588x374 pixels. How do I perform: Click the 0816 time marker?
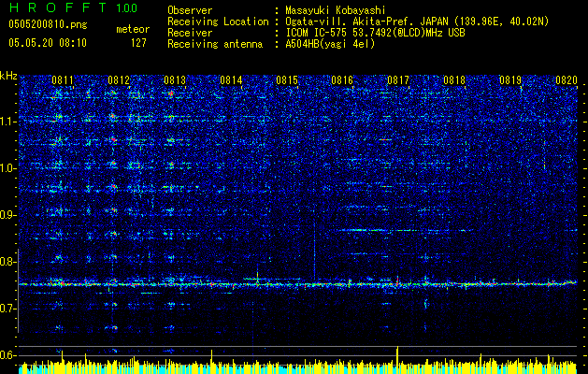coord(342,79)
